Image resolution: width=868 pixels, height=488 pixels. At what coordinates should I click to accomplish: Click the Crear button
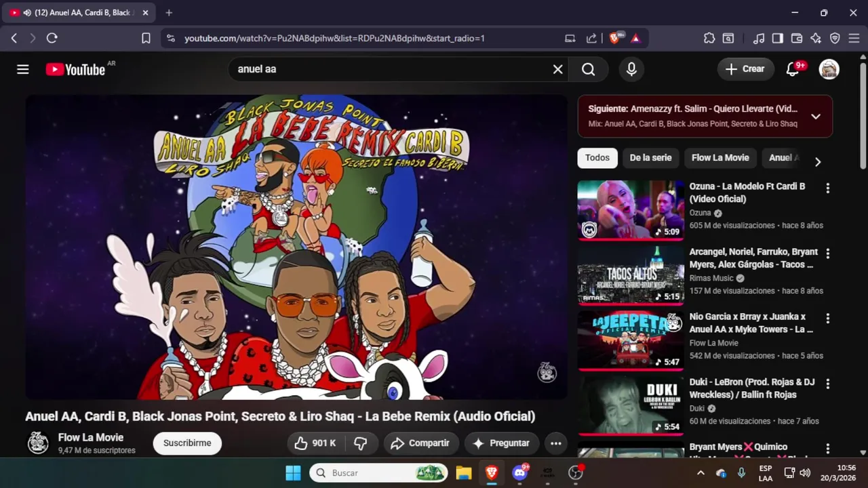click(745, 69)
